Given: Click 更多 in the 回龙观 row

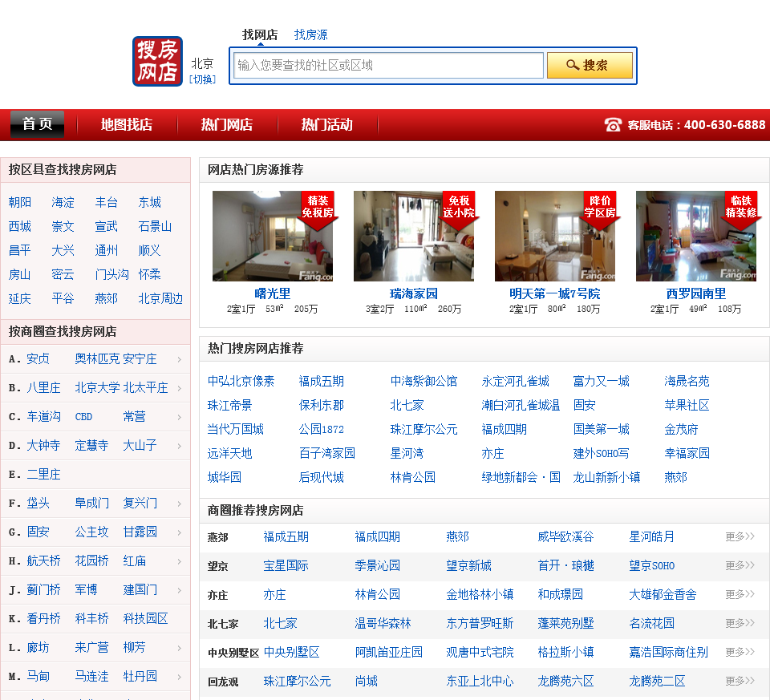Looking at the screenshot, I should tap(740, 681).
